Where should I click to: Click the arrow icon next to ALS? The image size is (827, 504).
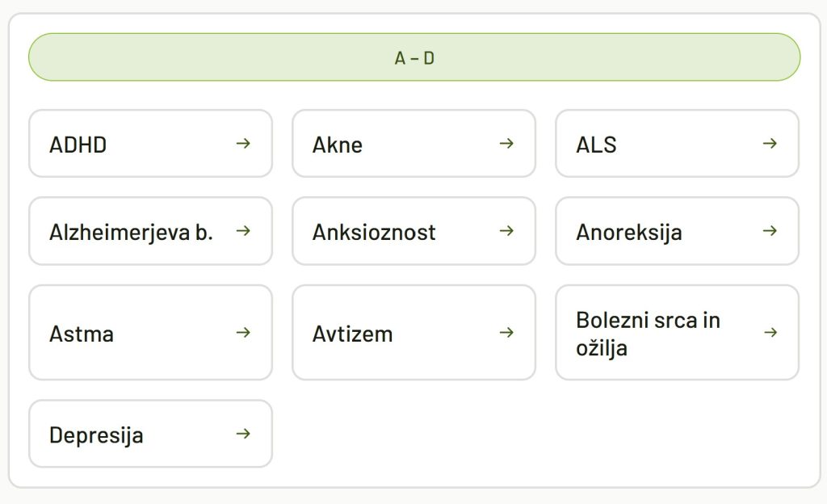(770, 144)
